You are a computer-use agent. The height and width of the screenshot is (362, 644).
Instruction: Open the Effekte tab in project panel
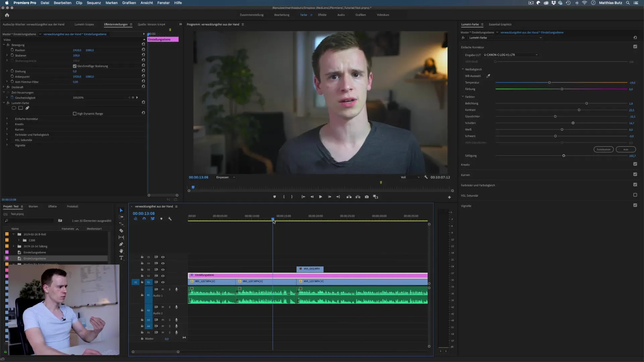tap(52, 206)
